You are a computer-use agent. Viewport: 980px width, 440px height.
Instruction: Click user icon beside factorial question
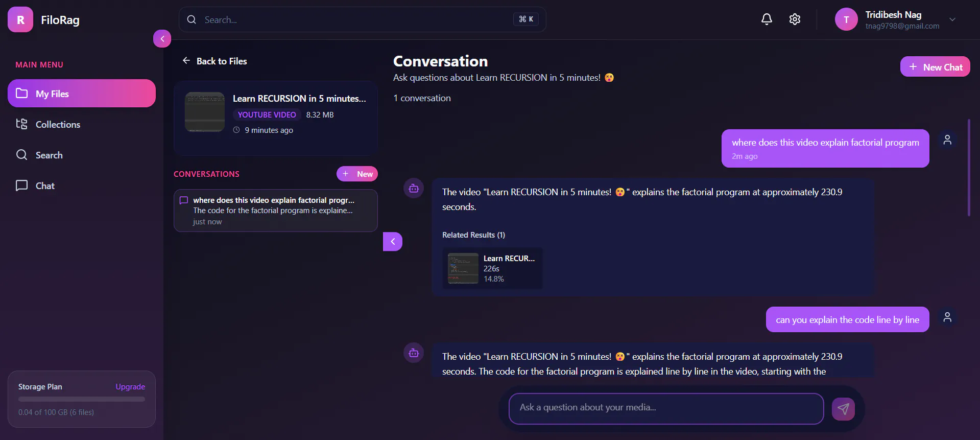[x=947, y=140]
